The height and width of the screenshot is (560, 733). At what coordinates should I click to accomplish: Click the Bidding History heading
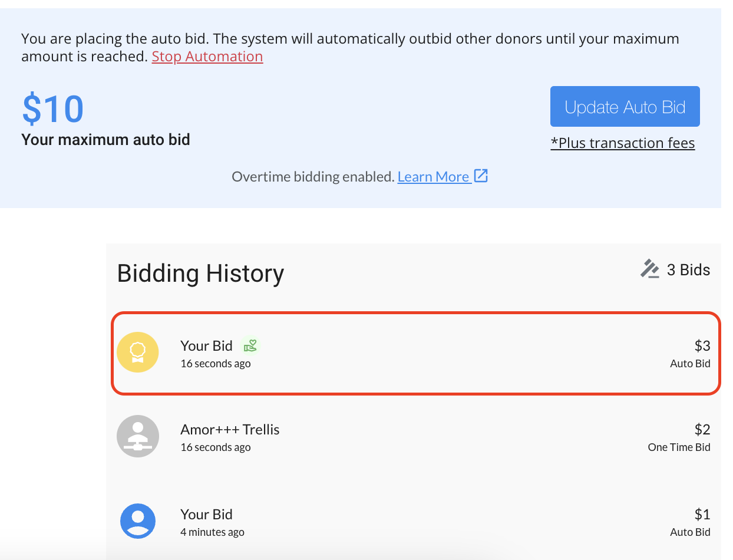200,274
